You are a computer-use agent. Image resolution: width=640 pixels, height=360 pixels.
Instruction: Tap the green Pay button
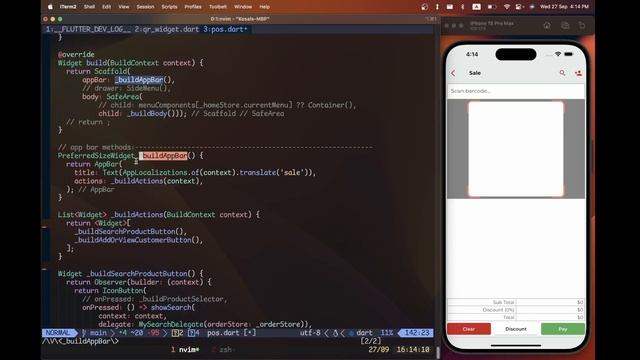[563, 329]
